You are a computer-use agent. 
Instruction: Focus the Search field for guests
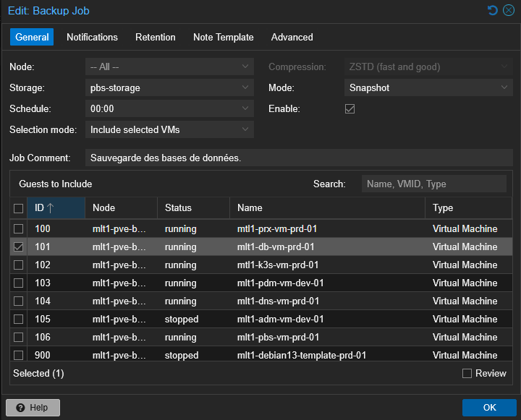pyautogui.click(x=434, y=184)
